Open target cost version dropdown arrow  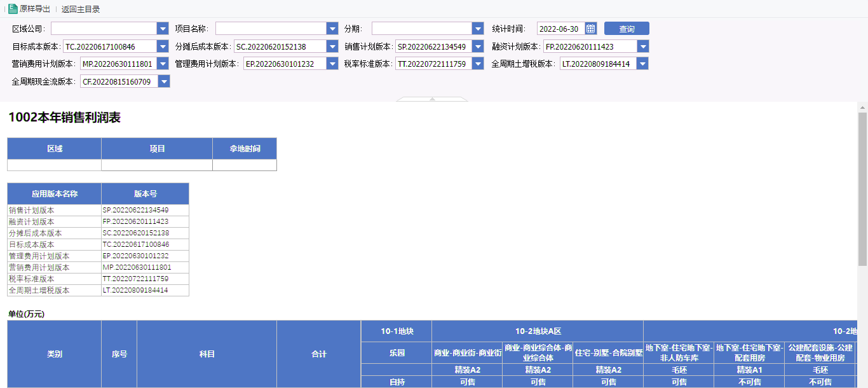coord(164,46)
